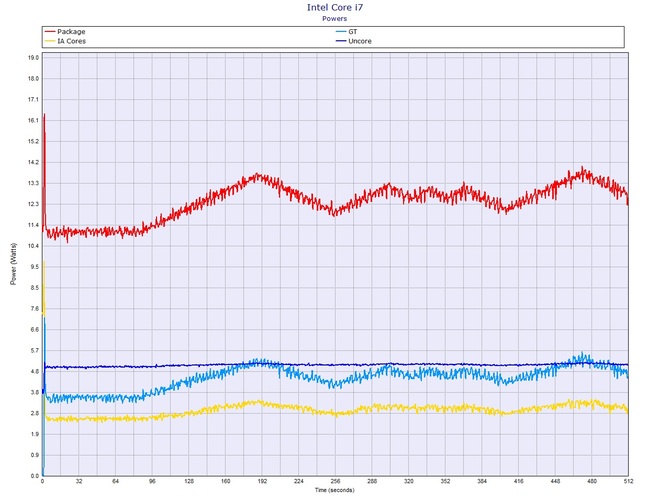Click the 2.8 value on the power axis
Viewport: 670px width, 502px height.
click(35, 414)
